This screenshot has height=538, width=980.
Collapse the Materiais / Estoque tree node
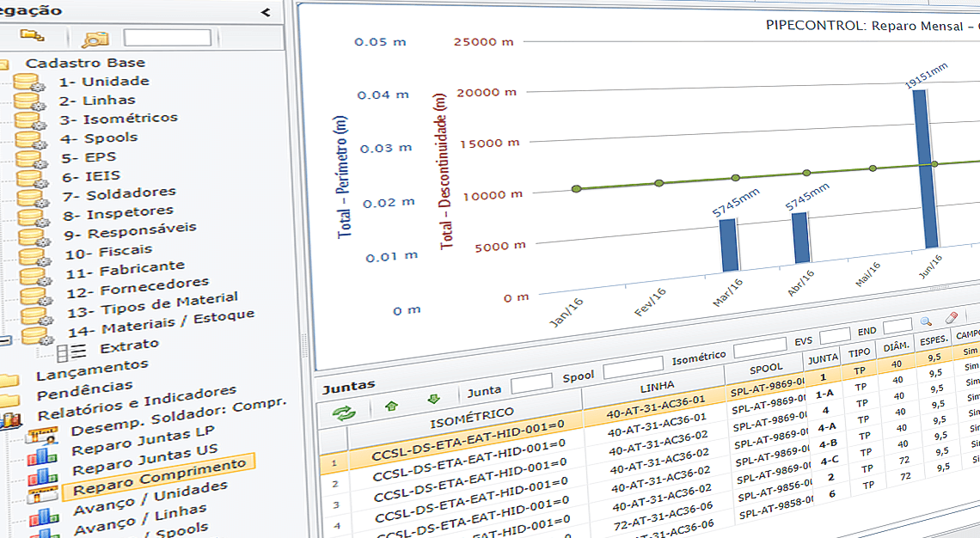pos(5,340)
